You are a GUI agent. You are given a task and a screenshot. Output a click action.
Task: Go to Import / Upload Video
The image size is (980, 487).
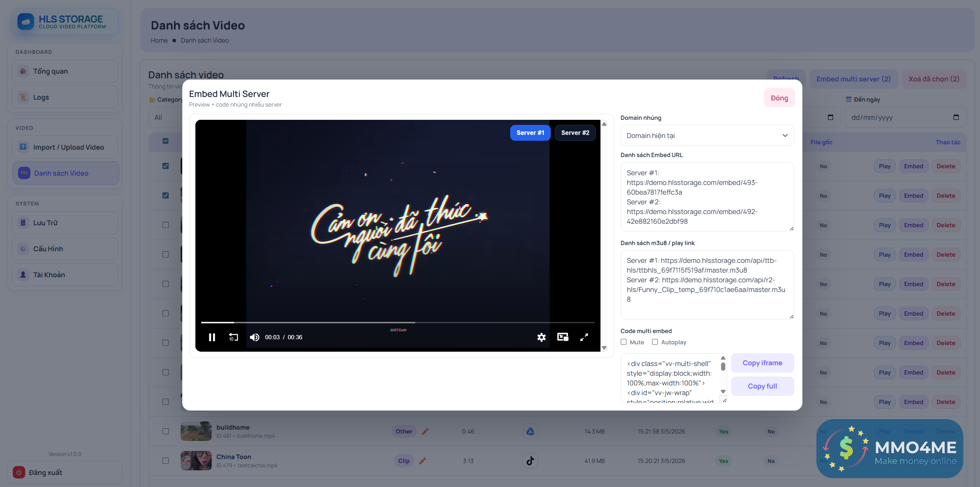tap(65, 147)
